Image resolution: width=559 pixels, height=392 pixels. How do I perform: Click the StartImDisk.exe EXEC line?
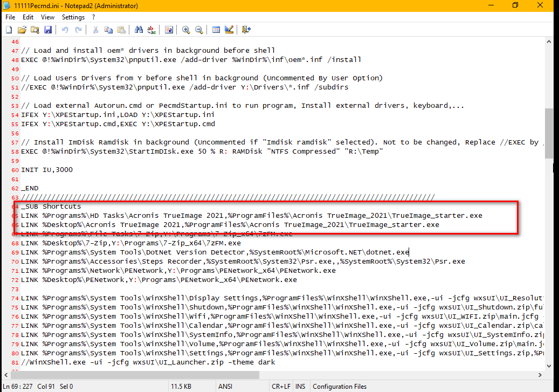pyautogui.click(x=202, y=151)
